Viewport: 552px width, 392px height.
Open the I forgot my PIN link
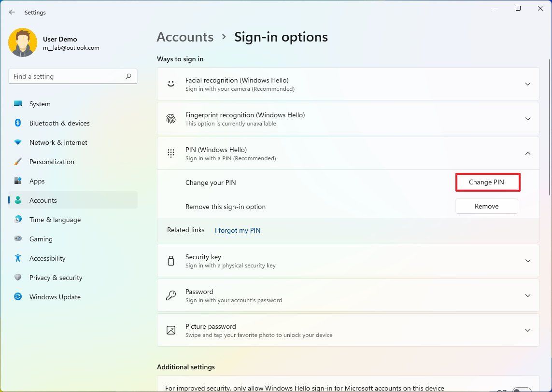pos(237,230)
